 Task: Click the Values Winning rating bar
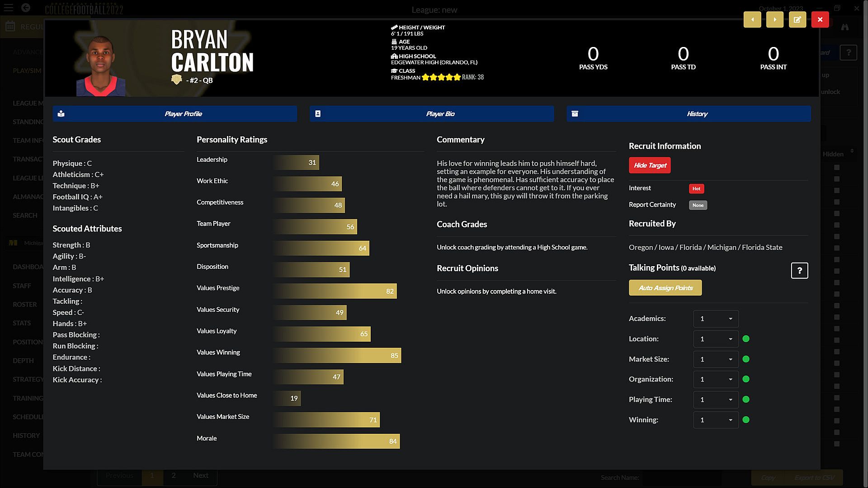337,356
